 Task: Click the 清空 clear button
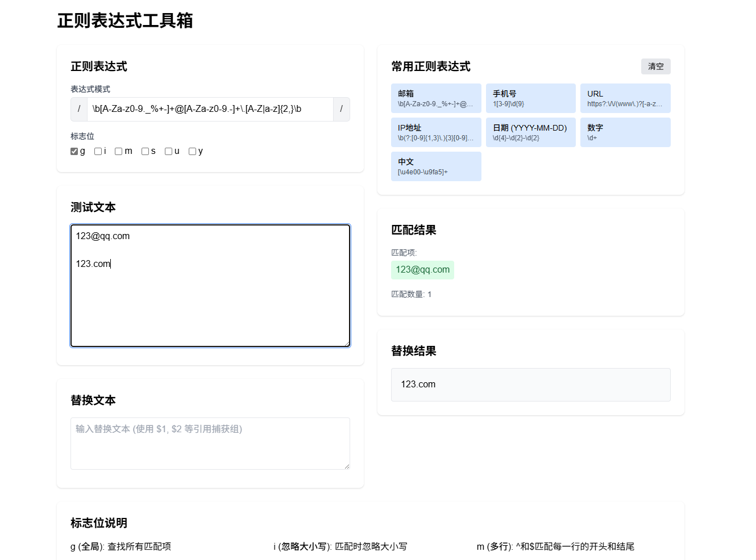coord(655,66)
